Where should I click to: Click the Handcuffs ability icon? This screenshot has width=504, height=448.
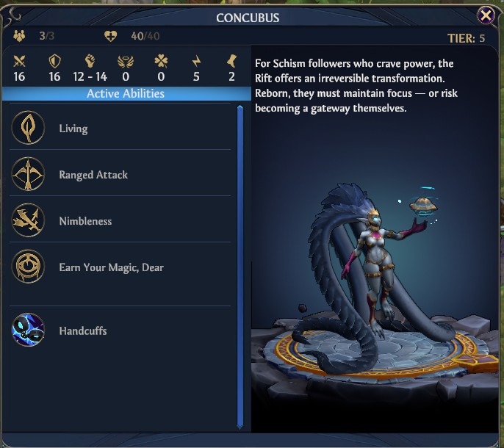28,330
